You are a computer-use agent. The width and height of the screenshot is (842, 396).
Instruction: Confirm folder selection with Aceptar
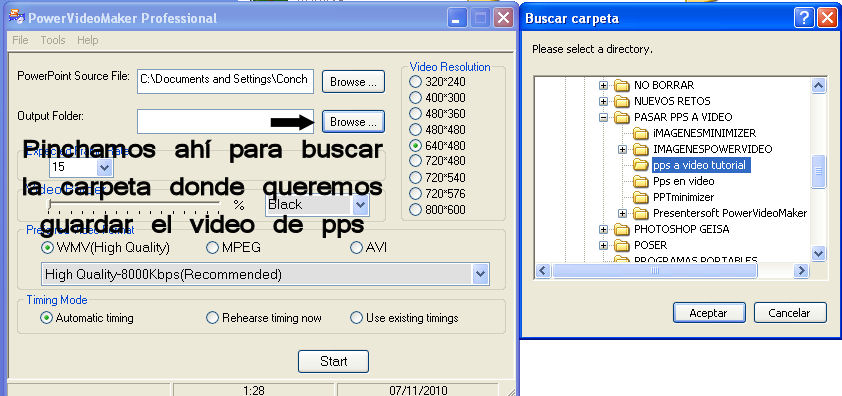point(709,313)
